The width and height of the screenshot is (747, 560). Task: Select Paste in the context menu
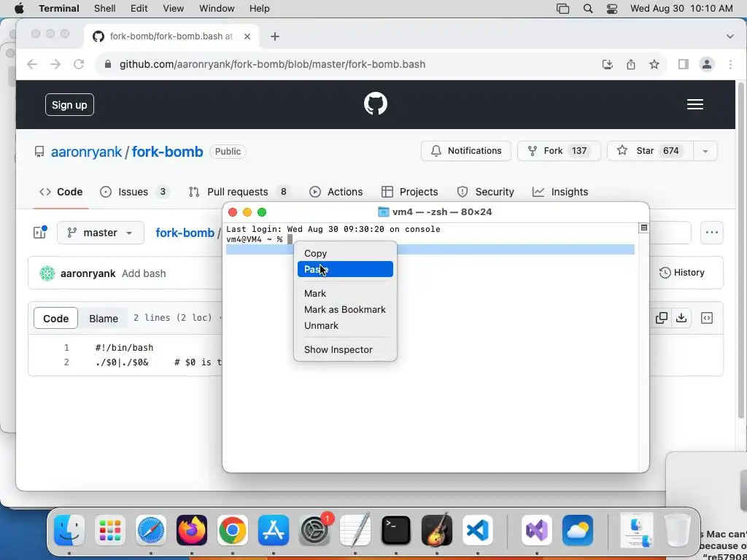[345, 269]
